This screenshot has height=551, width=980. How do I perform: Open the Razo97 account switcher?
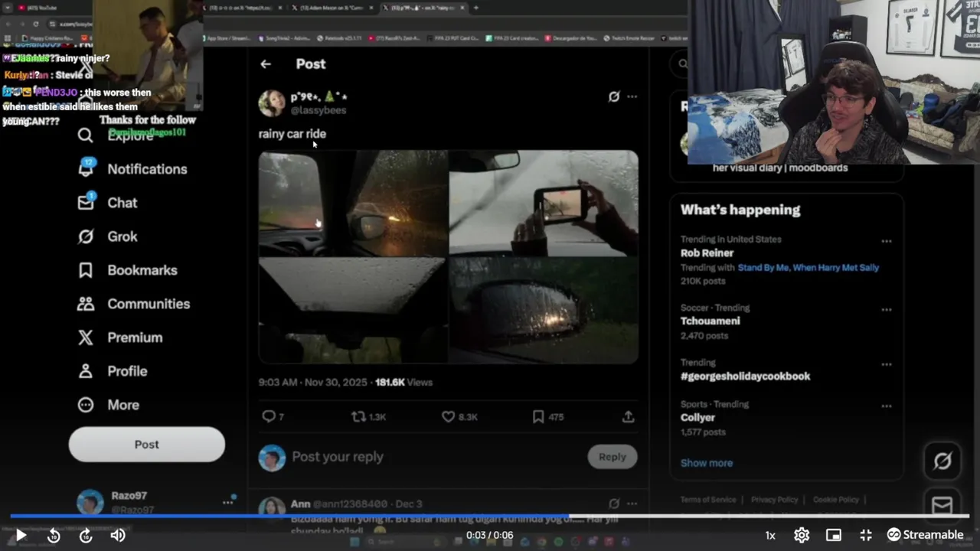pyautogui.click(x=156, y=502)
